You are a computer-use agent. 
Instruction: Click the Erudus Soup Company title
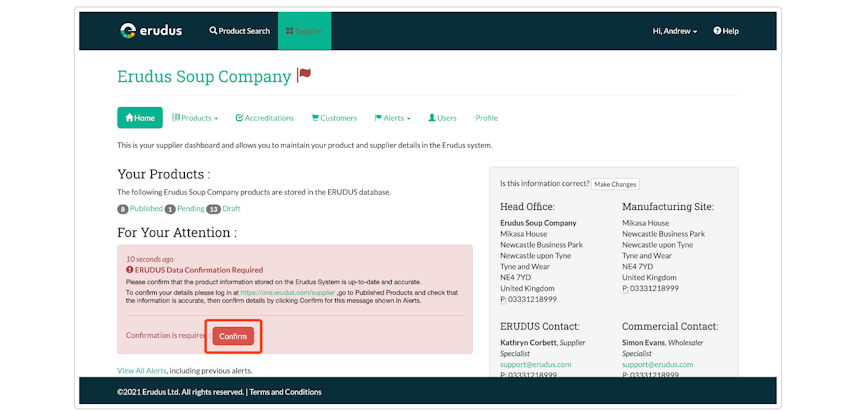click(204, 76)
